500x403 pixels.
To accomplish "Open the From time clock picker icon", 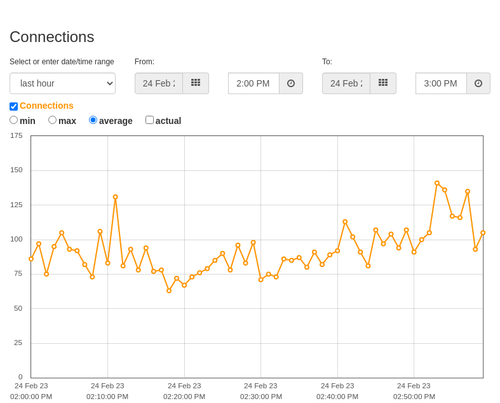I will pyautogui.click(x=291, y=83).
